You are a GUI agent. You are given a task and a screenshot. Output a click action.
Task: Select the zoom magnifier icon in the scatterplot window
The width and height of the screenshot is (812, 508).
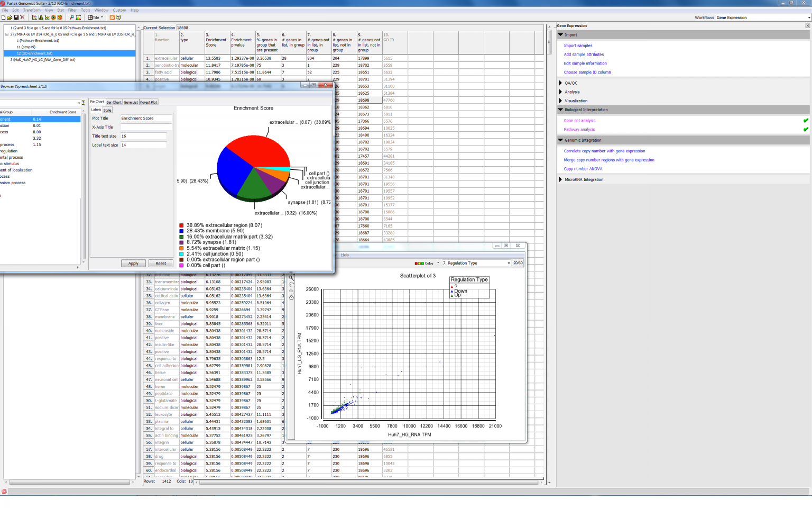click(x=291, y=277)
